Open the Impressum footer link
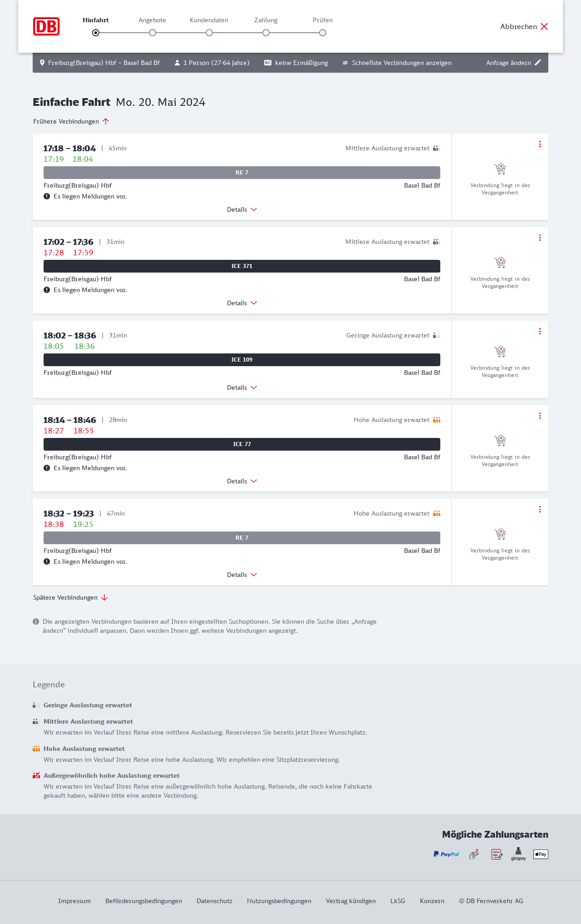The width and height of the screenshot is (581, 924). (x=74, y=901)
